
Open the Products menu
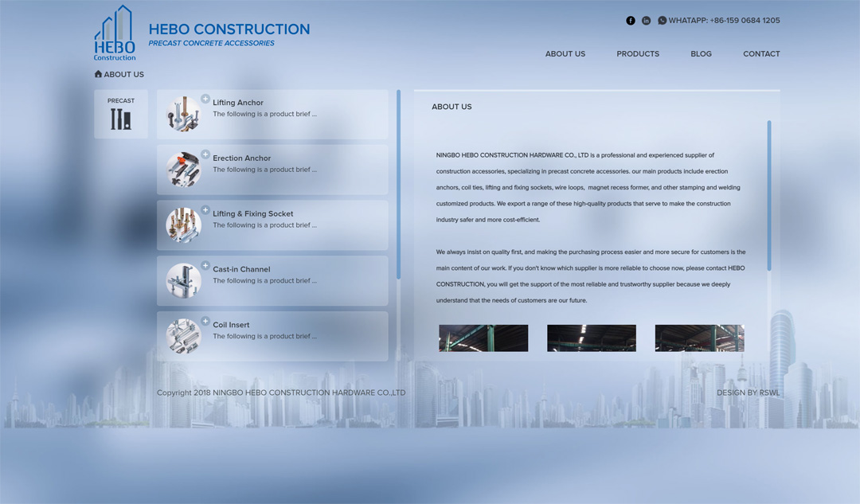pyautogui.click(x=637, y=54)
